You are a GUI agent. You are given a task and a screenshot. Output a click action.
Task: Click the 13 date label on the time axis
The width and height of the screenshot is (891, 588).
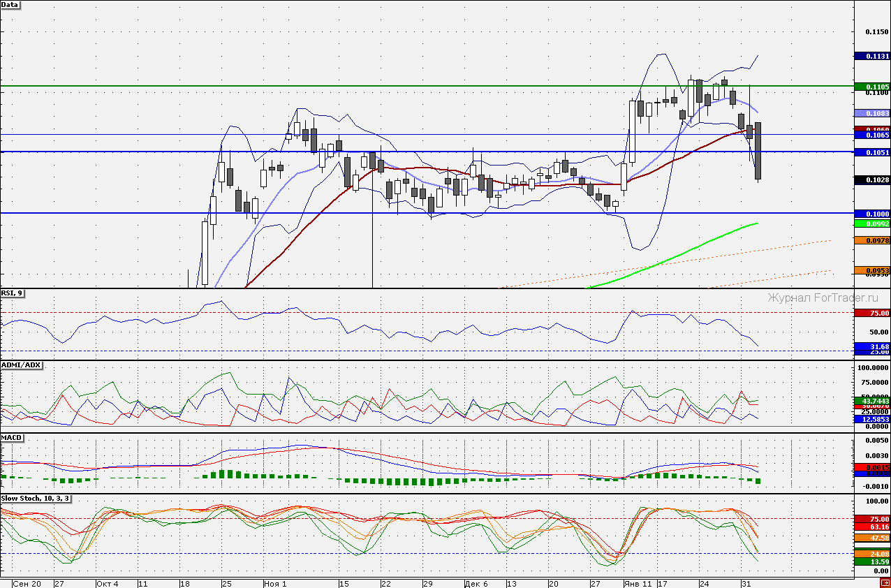pyautogui.click(x=511, y=583)
